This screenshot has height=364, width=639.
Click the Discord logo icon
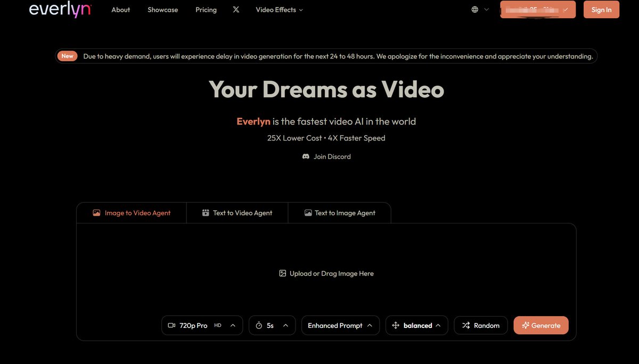306,156
